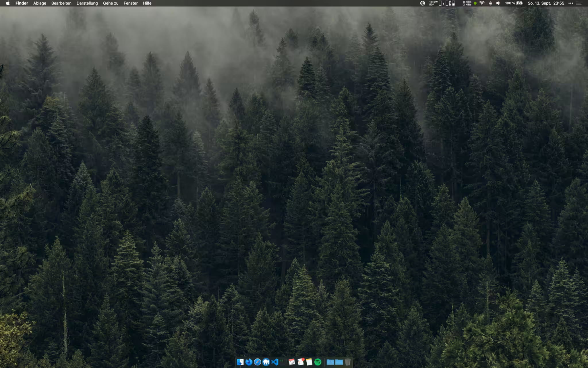588x368 pixels.
Task: Launch Spotify from the Dock
Action: point(318,362)
